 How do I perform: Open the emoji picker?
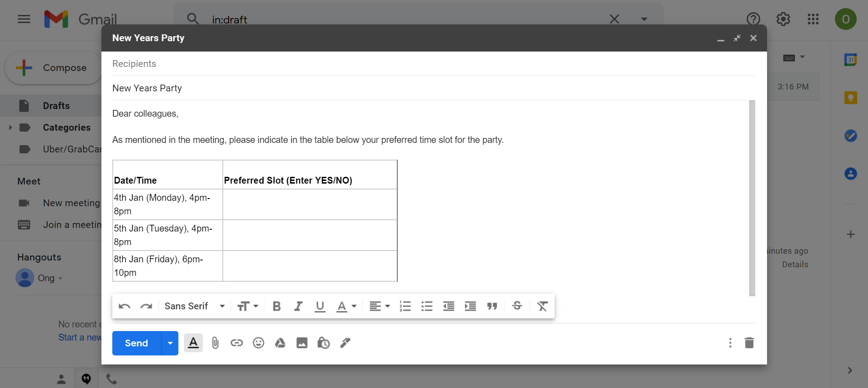point(259,343)
